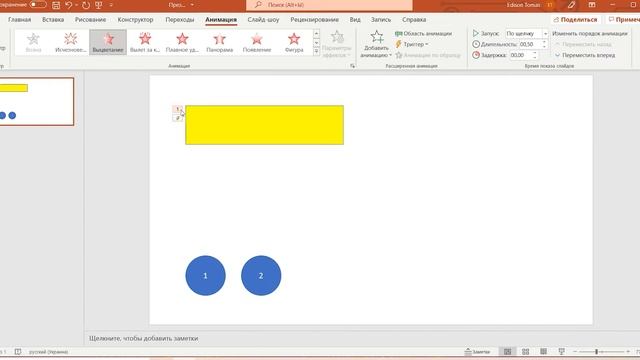Move the animation gallery up one row
This screenshot has width=640, height=360.
[x=316, y=34]
